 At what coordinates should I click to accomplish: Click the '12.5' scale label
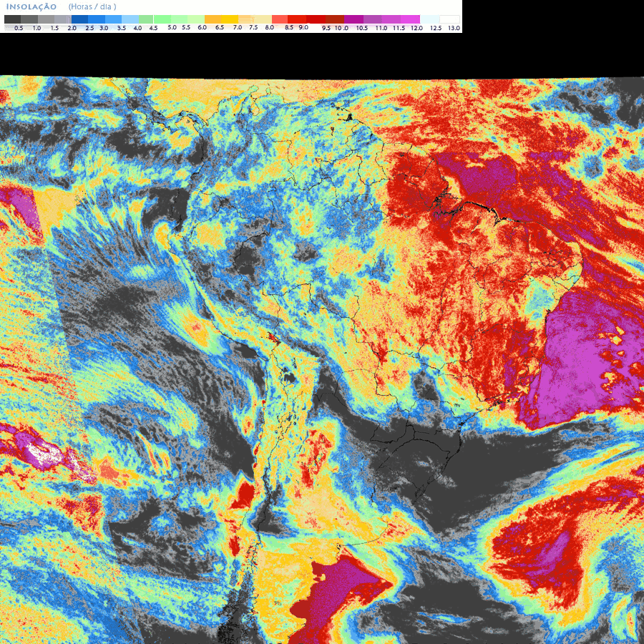tap(436, 29)
